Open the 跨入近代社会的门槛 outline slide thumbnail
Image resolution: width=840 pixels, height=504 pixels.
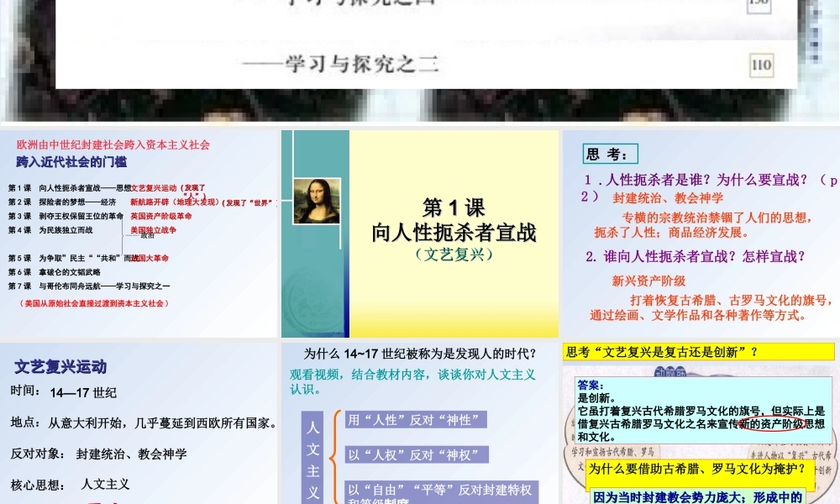(139, 234)
